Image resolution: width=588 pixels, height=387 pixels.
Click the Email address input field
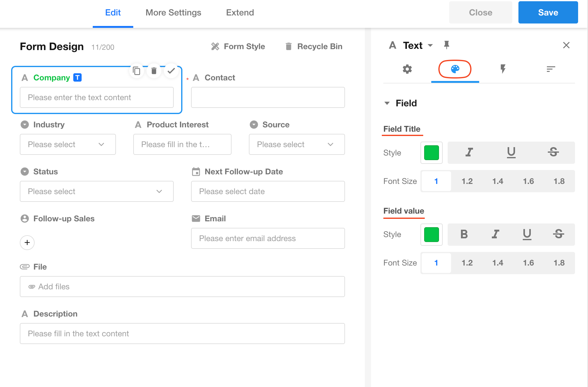coord(268,238)
